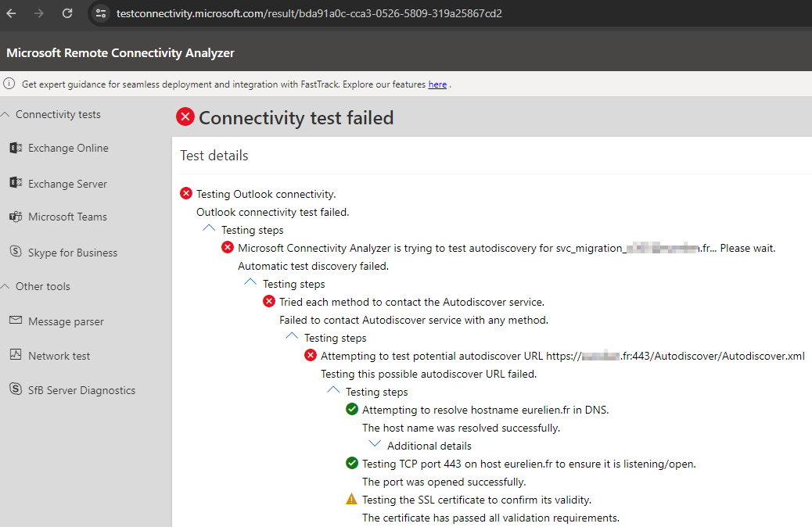The width and height of the screenshot is (812, 527).
Task: Collapse Testing steps under Outlook connectivity test
Action: [209, 229]
